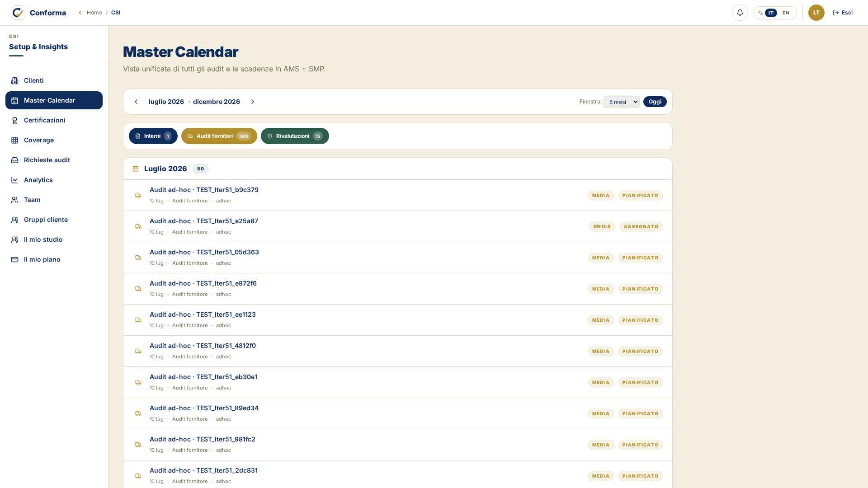Open Audit ad-hoc TEST_Iter51_e25a87 entry

pyautogui.click(x=398, y=226)
